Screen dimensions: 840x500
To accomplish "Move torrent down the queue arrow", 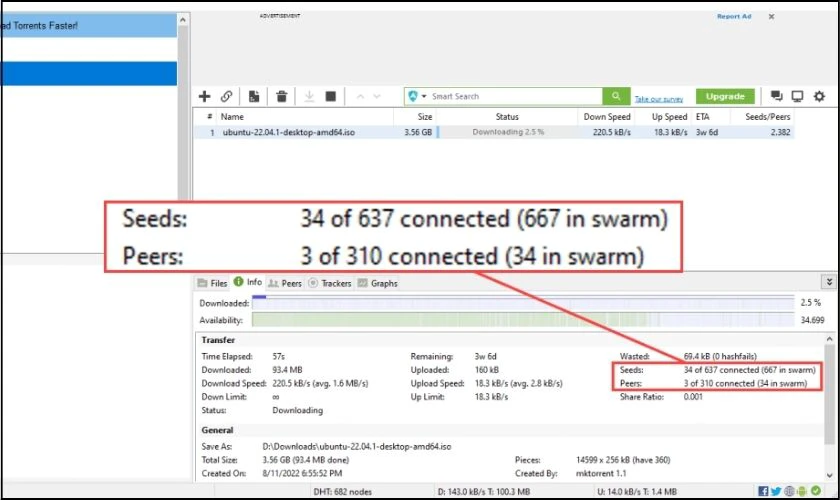I will (x=377, y=96).
